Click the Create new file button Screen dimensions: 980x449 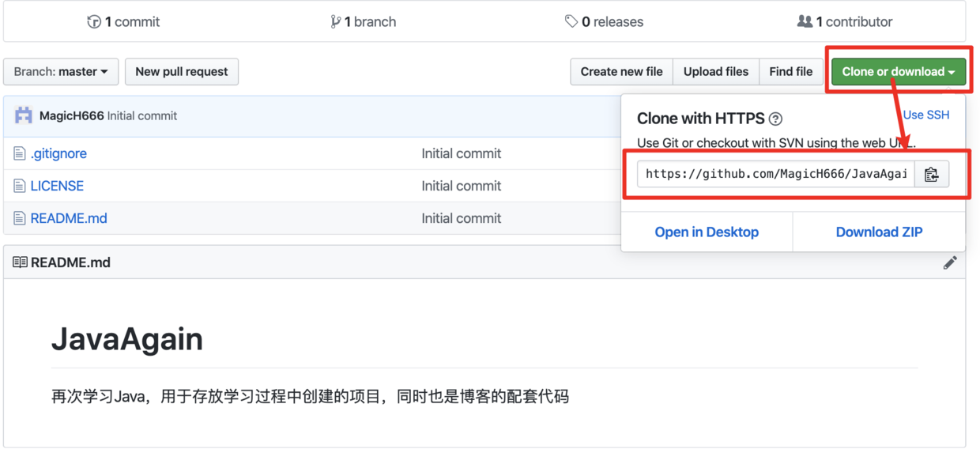[622, 71]
